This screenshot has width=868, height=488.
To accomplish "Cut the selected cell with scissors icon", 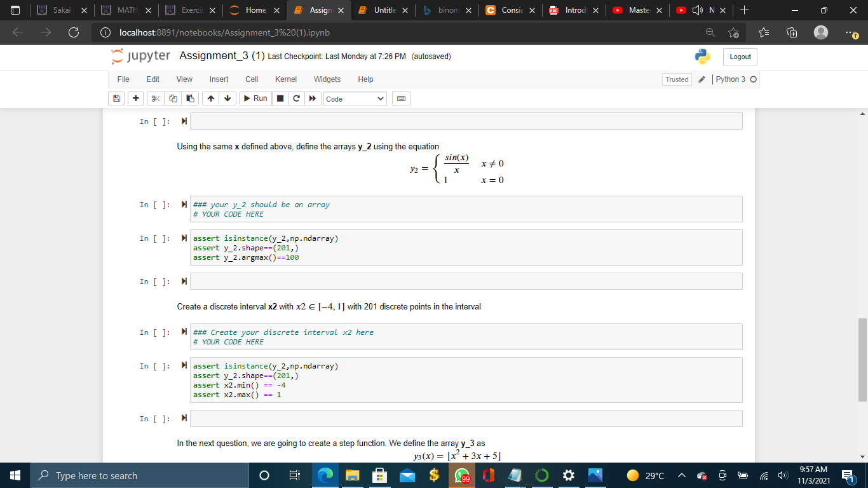I will (x=154, y=98).
